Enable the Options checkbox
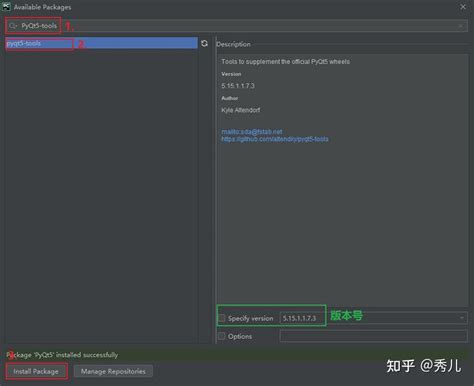Screen dimensions: 474x386 tap(222, 336)
